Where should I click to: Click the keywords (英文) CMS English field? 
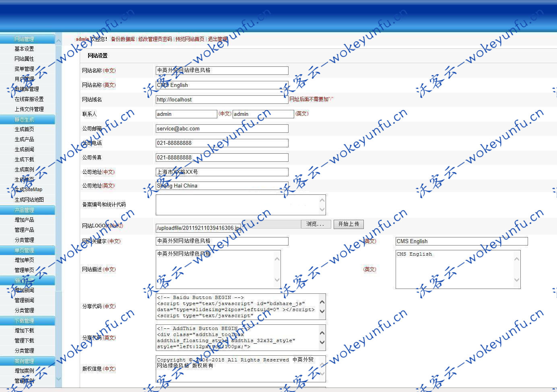coord(462,241)
